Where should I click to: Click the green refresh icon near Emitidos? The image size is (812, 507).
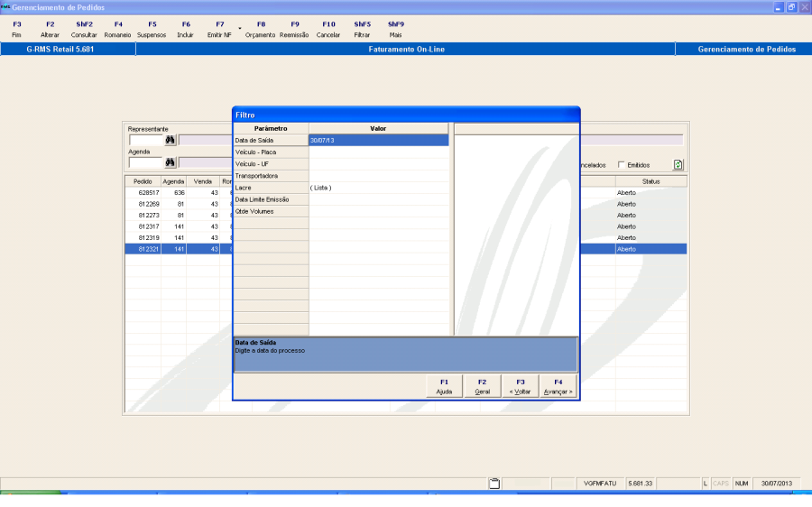678,165
